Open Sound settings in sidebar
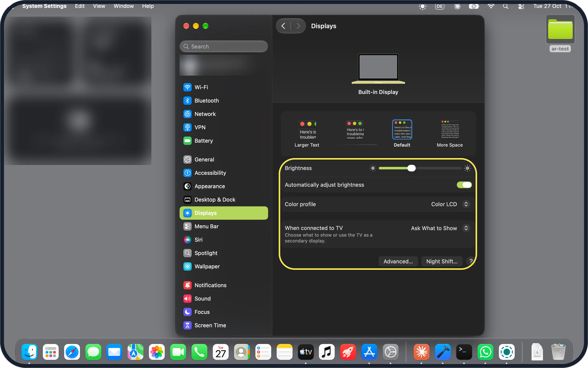The image size is (588, 368). pyautogui.click(x=224, y=299)
